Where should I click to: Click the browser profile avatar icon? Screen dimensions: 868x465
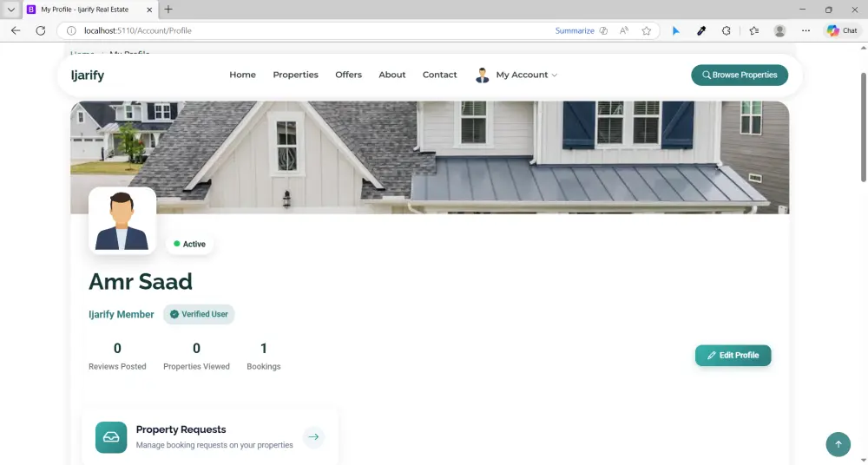pyautogui.click(x=780, y=31)
